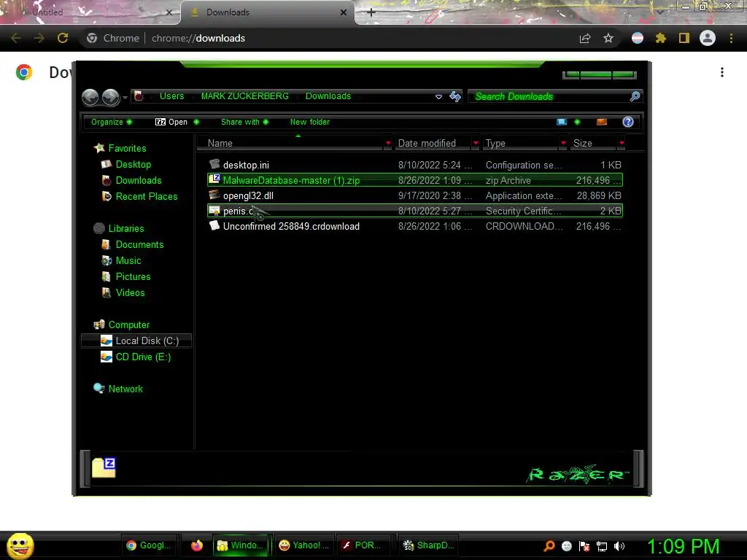Open the Name column filter dropdown

pos(388,144)
